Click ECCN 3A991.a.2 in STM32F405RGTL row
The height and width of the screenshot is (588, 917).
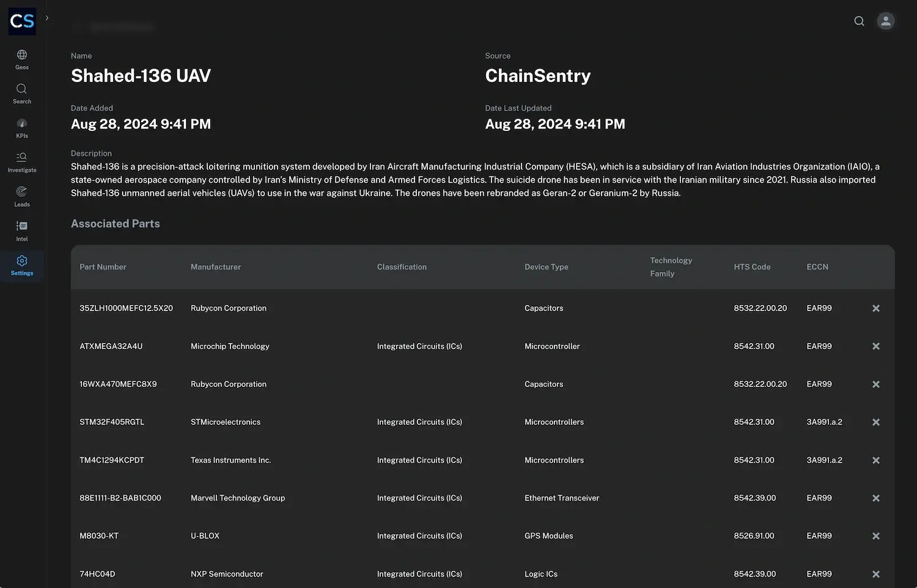coord(824,422)
